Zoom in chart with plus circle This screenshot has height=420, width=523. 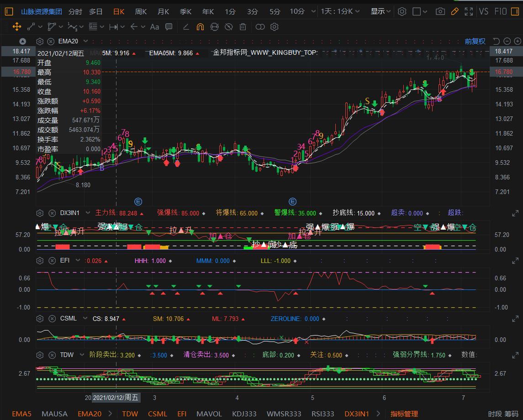[x=518, y=41]
